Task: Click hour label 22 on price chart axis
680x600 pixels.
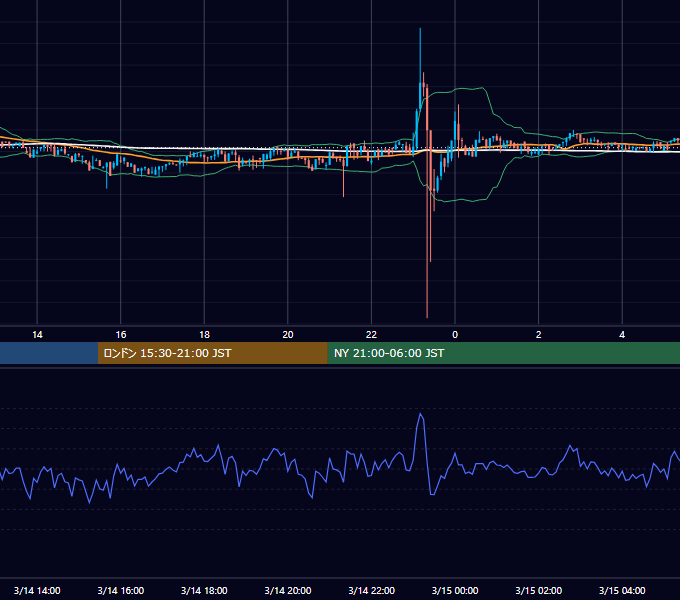Action: point(372,335)
